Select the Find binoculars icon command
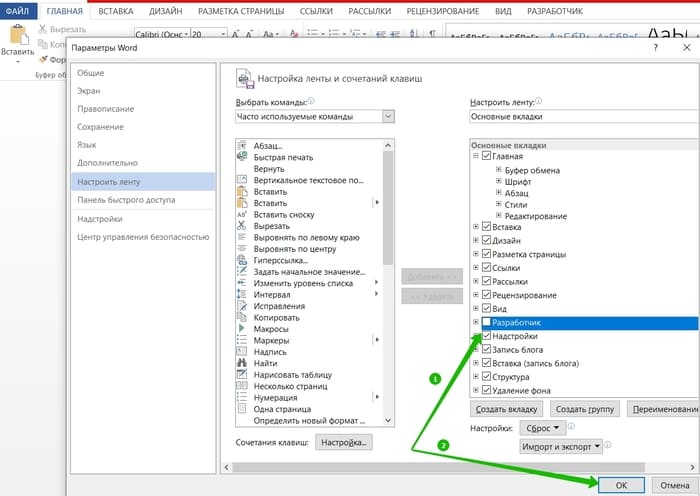Viewport: 700px width, 496px height. coord(242,363)
